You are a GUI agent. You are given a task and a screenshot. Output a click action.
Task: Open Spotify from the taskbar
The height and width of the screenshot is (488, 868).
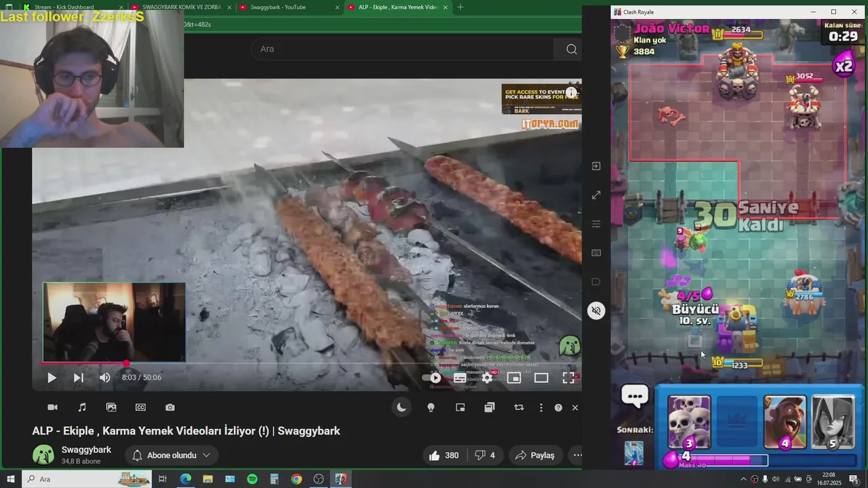252,479
